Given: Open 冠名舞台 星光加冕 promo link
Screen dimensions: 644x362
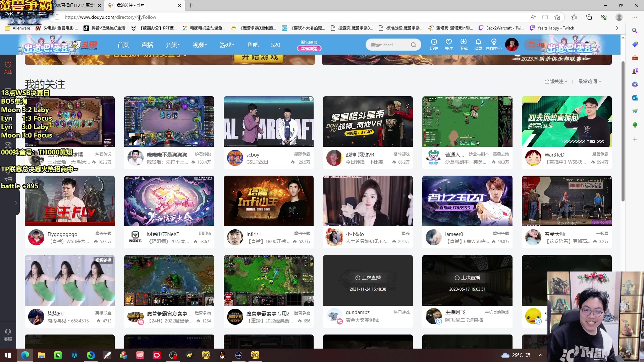Looking at the screenshot, I should point(309,45).
